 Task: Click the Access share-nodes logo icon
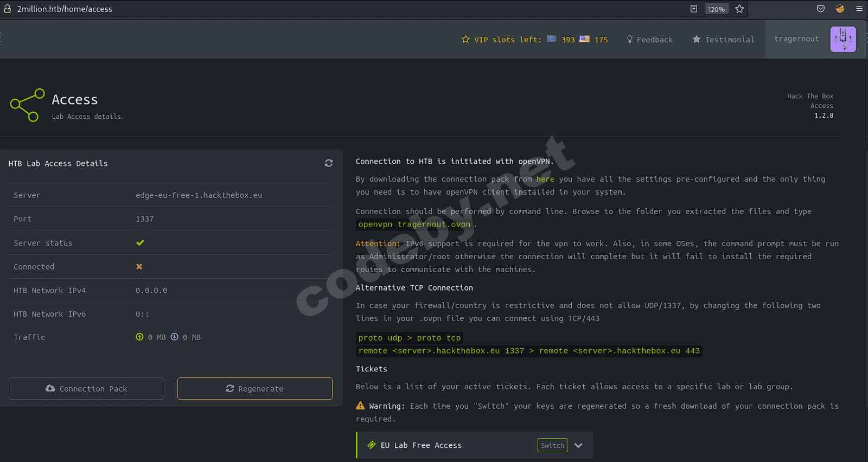coord(27,105)
